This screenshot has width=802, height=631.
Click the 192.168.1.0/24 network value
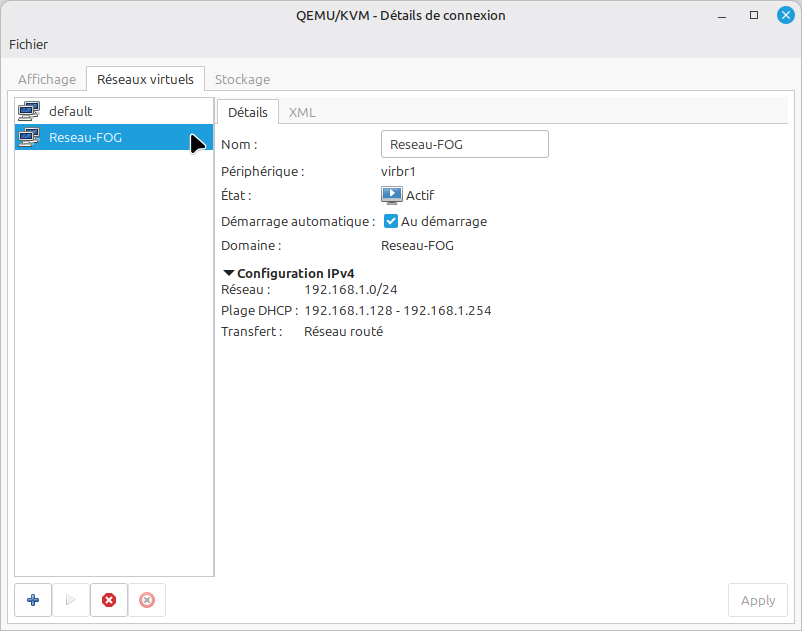(351, 289)
